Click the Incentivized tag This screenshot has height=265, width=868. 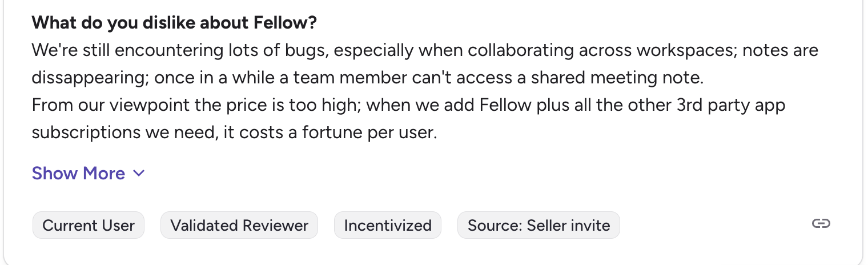tap(388, 226)
